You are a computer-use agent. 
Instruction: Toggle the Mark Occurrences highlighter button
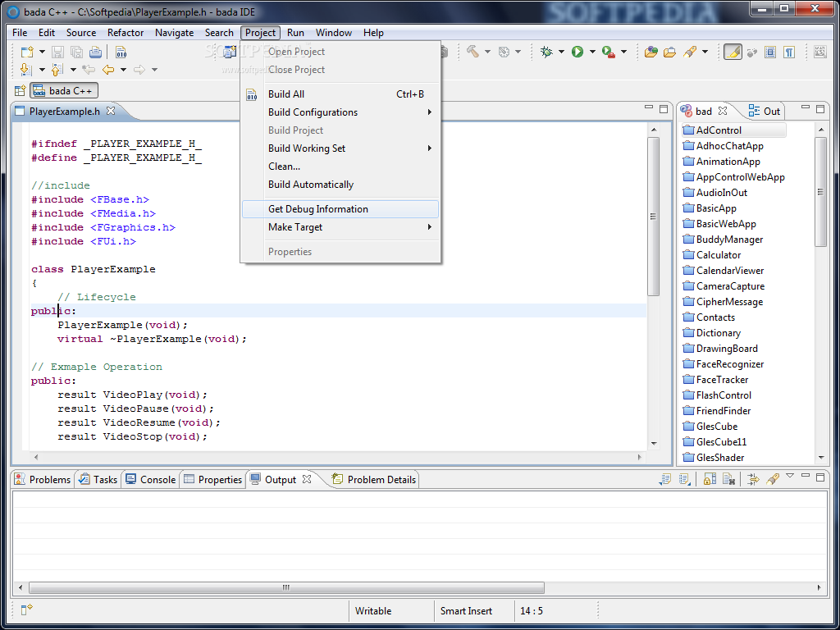click(x=733, y=52)
